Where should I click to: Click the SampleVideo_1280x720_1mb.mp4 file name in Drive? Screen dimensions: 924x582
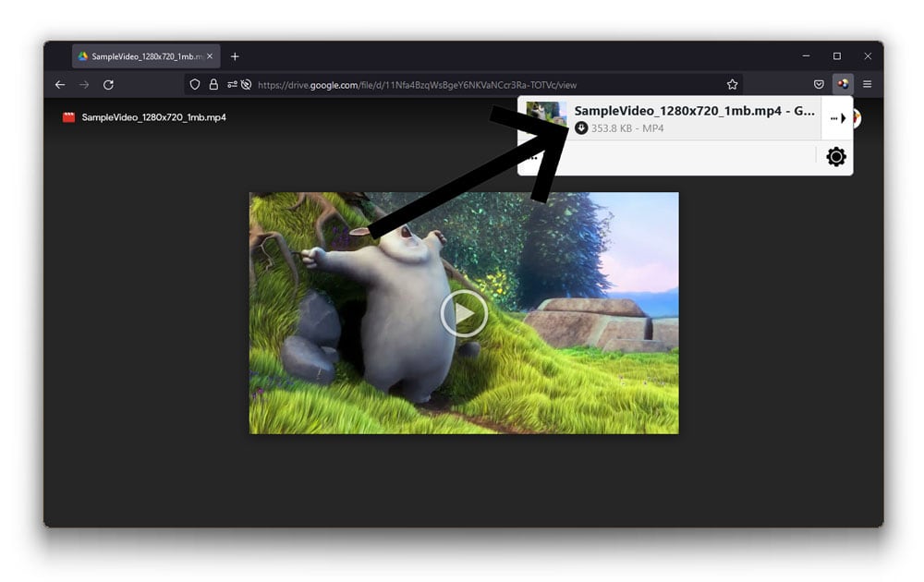(x=153, y=117)
